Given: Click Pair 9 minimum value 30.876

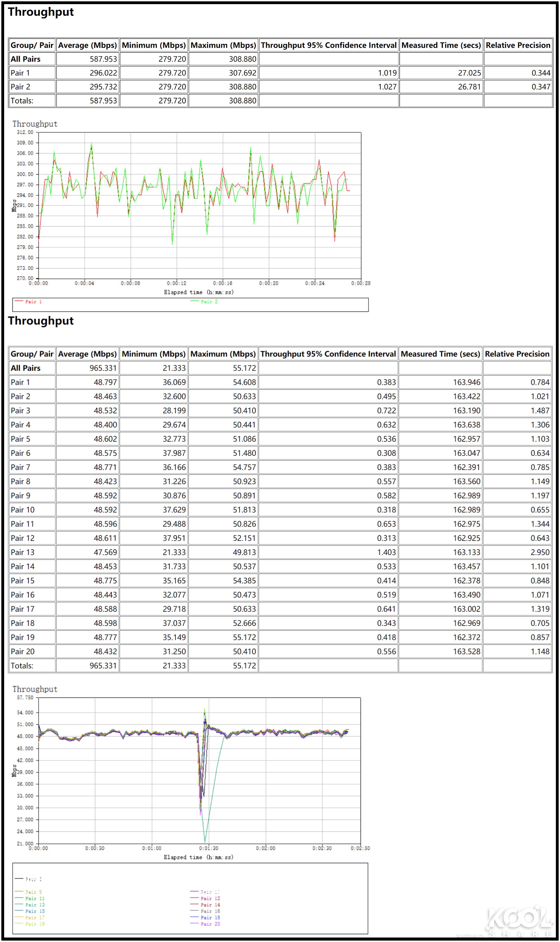Looking at the screenshot, I should click(x=174, y=495).
